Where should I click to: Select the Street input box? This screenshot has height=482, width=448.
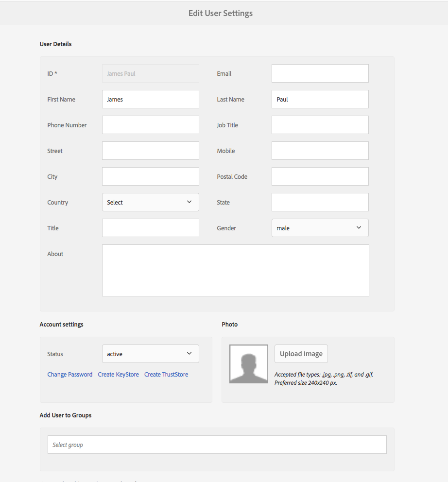pyautogui.click(x=150, y=151)
